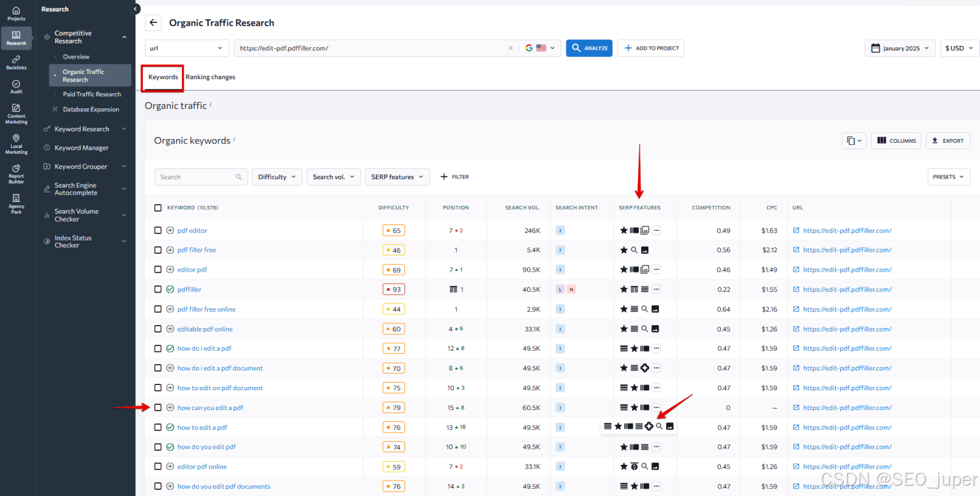The width and height of the screenshot is (980, 496).
Task: Open the pdf filler free online keyword link
Action: 206,309
